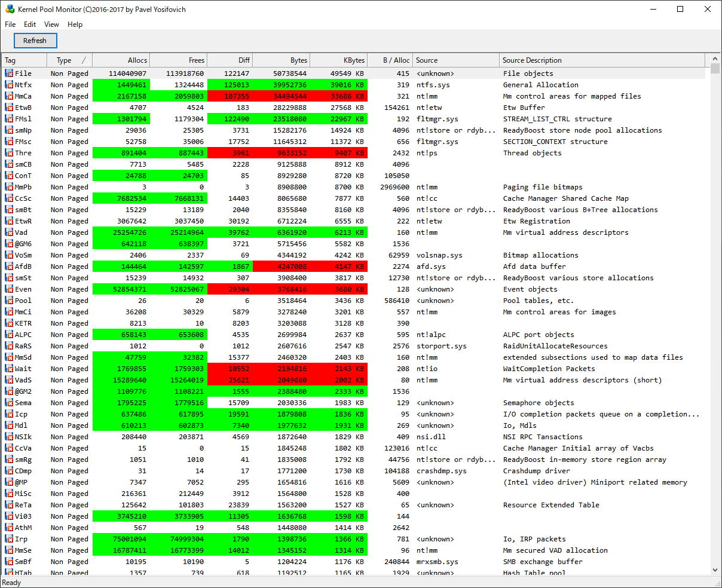Select the smNp row icon
722x588 pixels.
click(9, 130)
